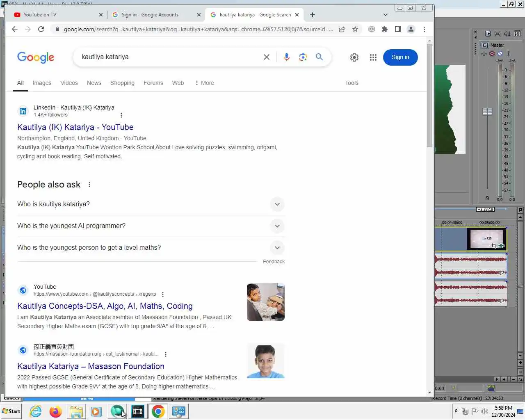Click the timeline zoom magnifier in Vegas
The height and width of the screenshot is (420, 525).
(520, 379)
